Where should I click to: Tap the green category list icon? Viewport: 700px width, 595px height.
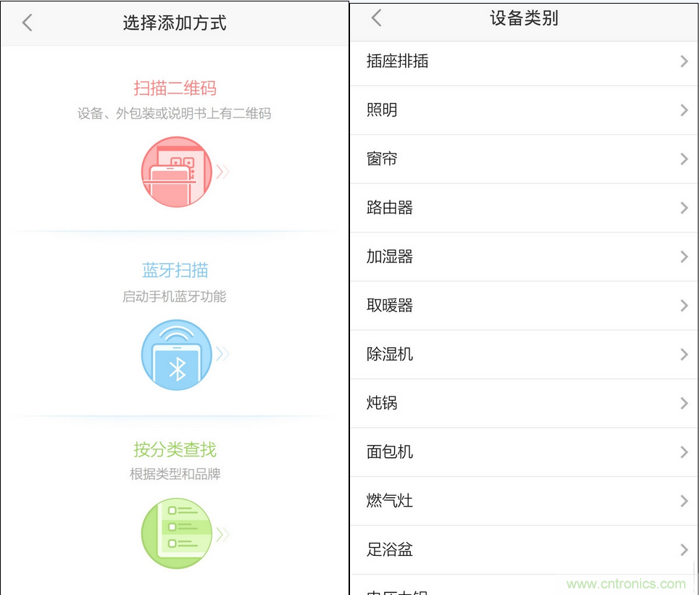176,533
